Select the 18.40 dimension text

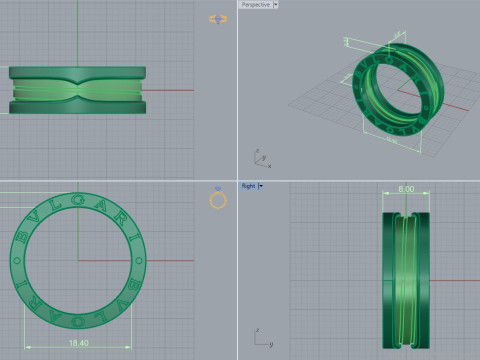point(79,343)
